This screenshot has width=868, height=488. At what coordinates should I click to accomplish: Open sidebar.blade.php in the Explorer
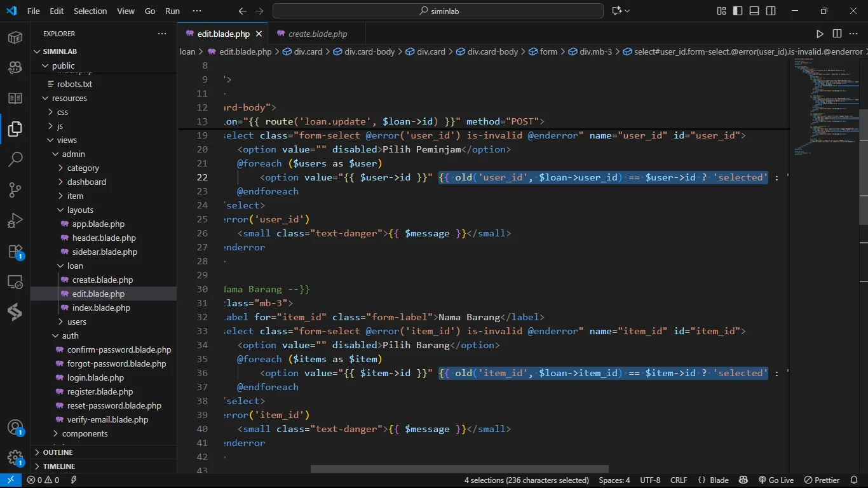coord(104,252)
